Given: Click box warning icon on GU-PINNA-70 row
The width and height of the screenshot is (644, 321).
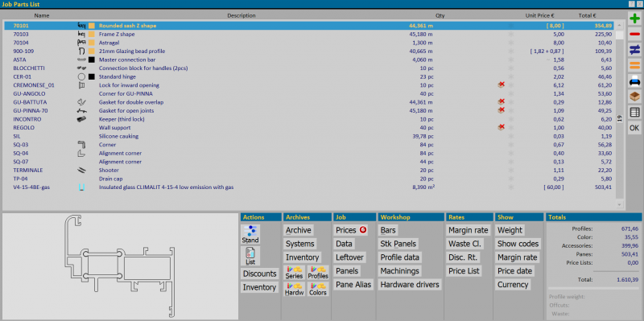Looking at the screenshot, I should (501, 110).
